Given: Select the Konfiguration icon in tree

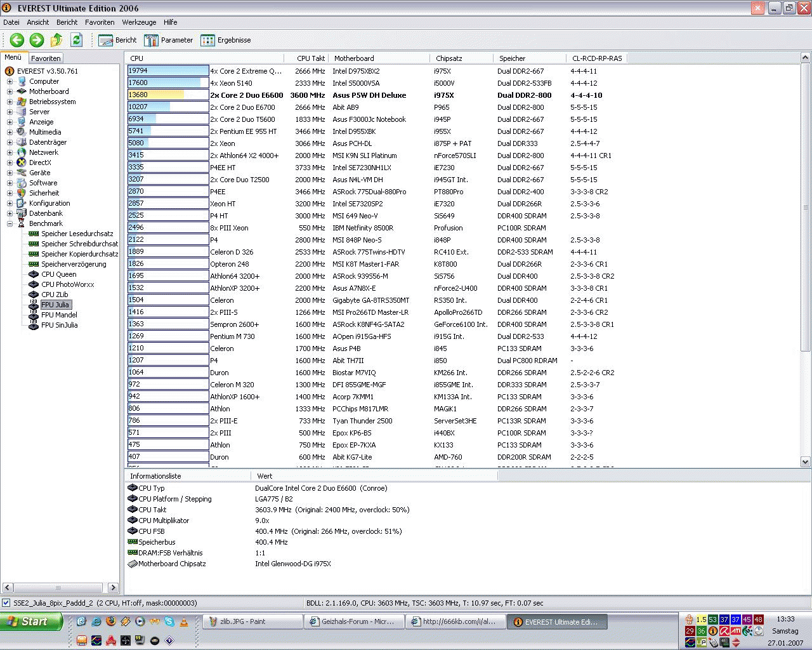Looking at the screenshot, I should click(x=22, y=203).
